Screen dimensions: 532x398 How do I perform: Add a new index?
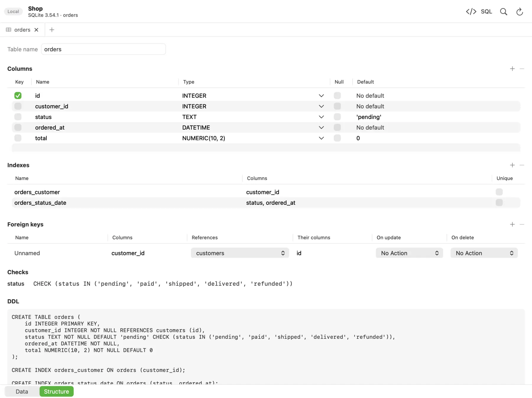(x=512, y=165)
